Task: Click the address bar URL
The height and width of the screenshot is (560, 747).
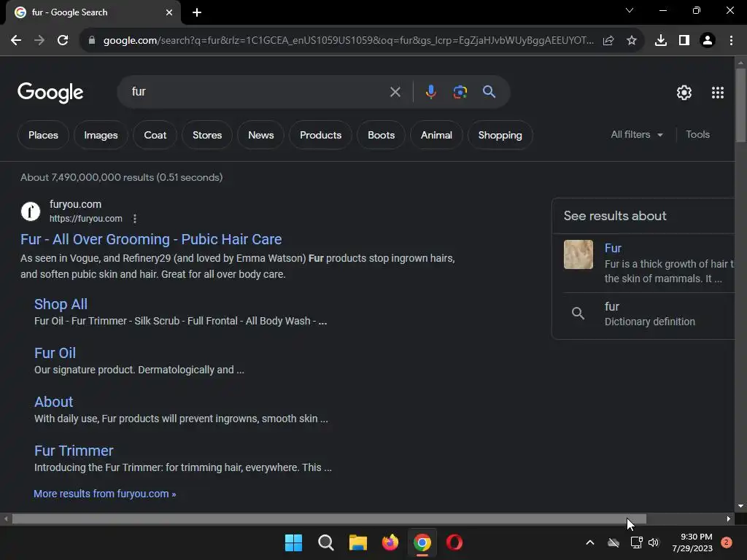Action: [x=348, y=41]
